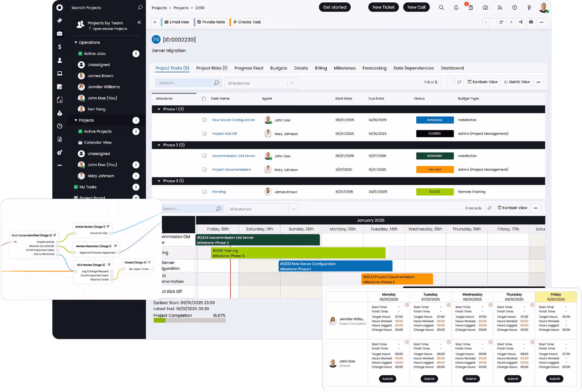Click the user profile avatar top right
The width and height of the screenshot is (582, 392).
(x=544, y=7)
